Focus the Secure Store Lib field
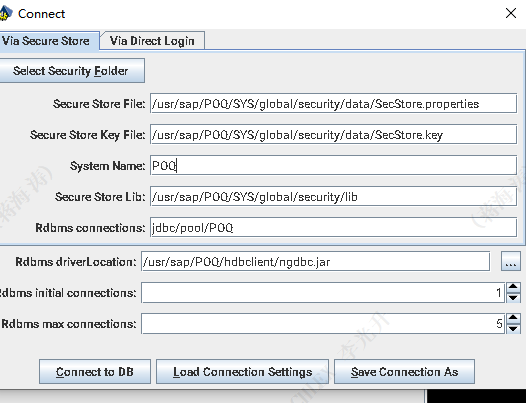 (333, 196)
